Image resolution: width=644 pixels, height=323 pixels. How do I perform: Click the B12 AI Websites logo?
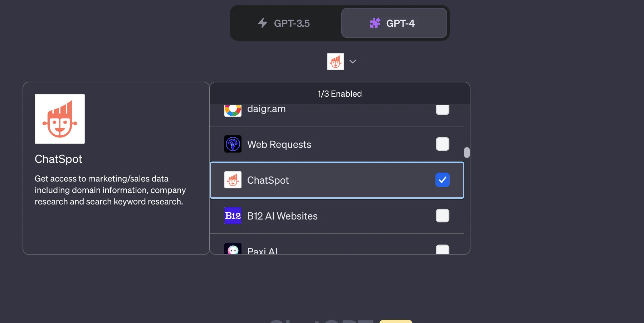pyautogui.click(x=233, y=216)
